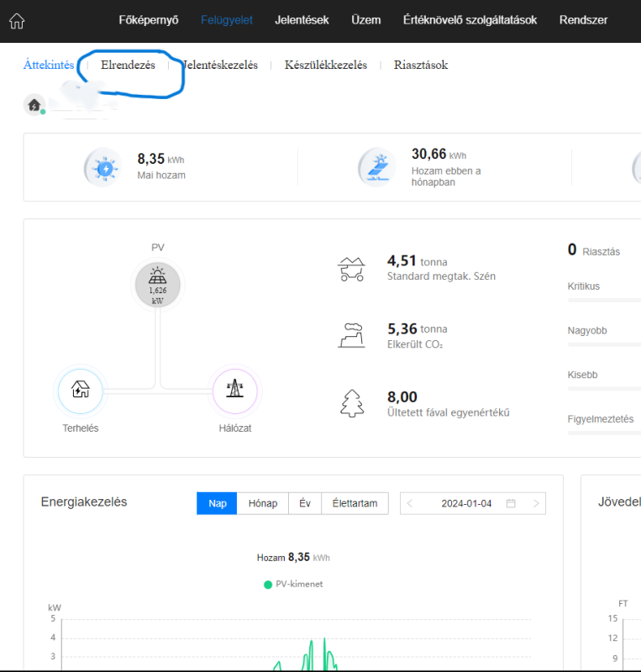Screen dimensions: 641x672
Task: Switch to the Készülékkezelés tab
Action: point(326,66)
